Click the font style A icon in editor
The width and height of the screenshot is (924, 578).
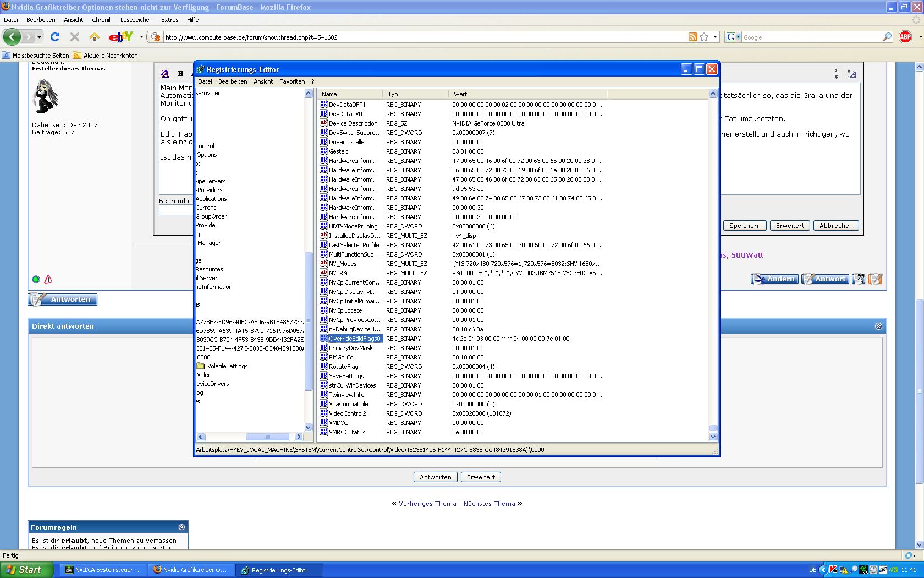pyautogui.click(x=165, y=74)
